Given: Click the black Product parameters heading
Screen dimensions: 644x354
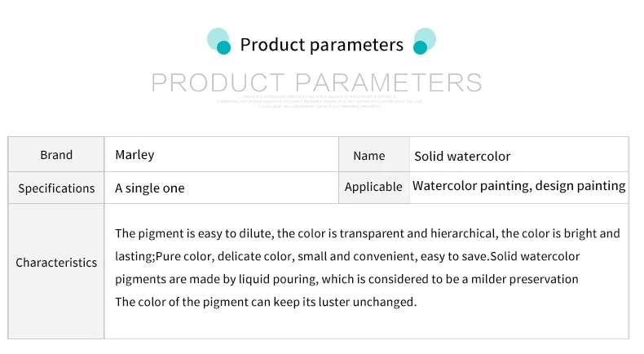Looking at the screenshot, I should pos(321,44).
